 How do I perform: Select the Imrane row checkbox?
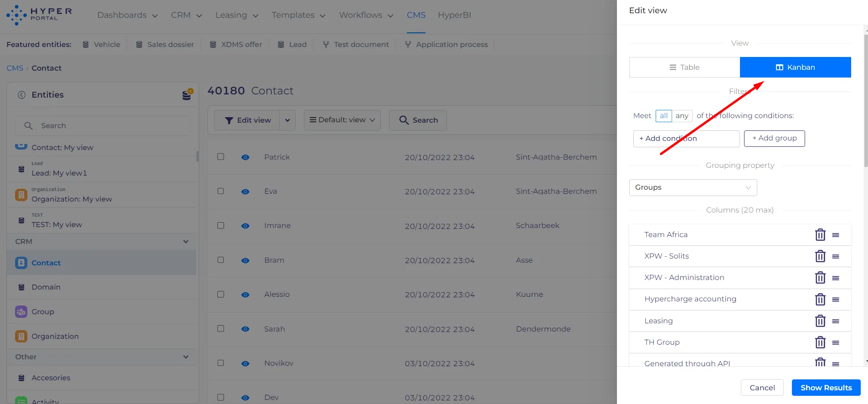[221, 225]
